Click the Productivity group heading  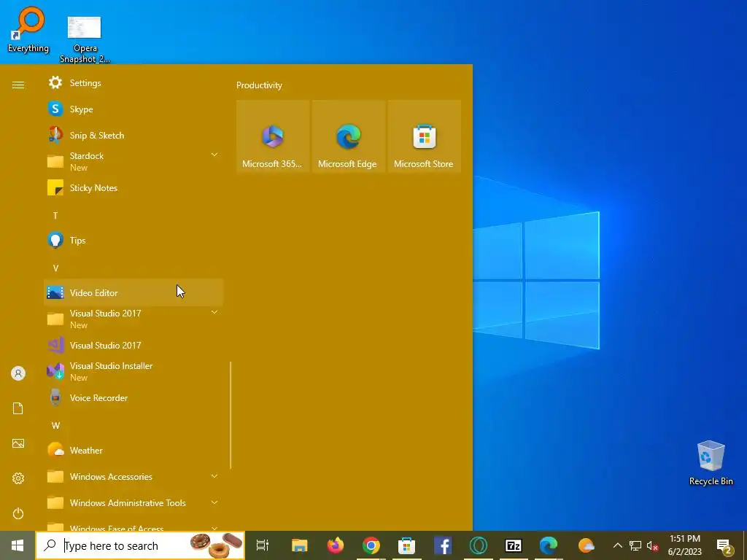coord(259,85)
